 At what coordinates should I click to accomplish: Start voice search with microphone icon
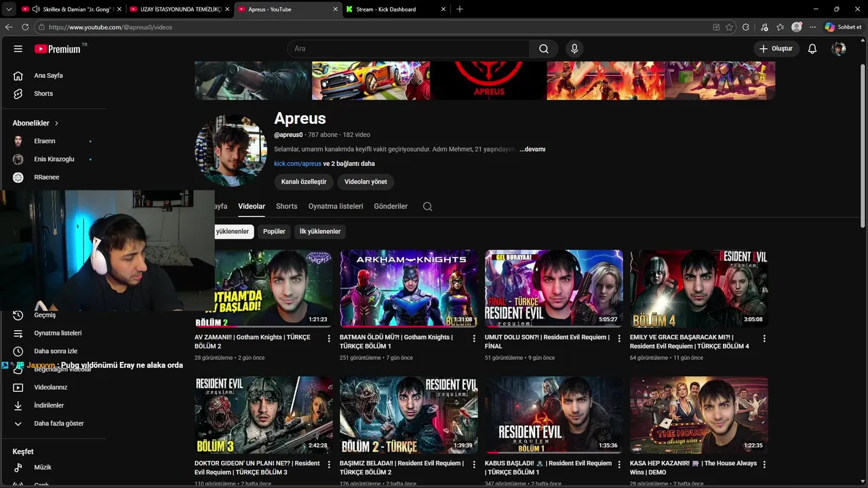[x=574, y=49]
